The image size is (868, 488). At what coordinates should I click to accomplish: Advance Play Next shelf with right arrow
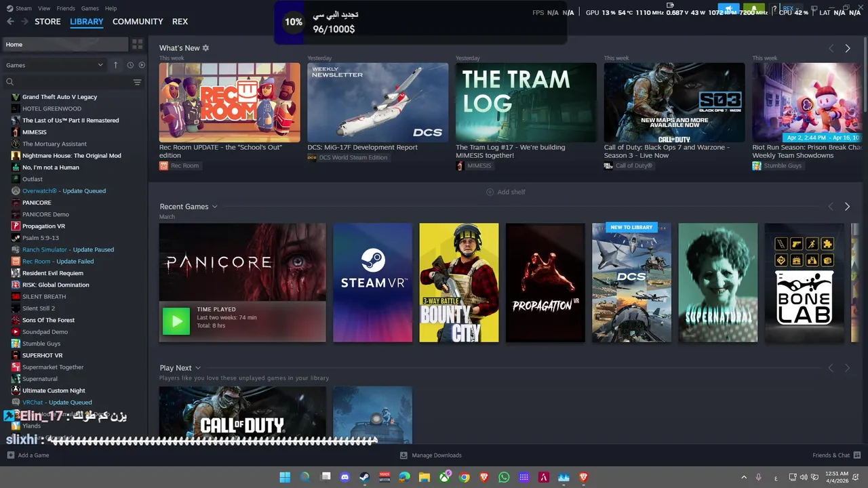(x=847, y=368)
